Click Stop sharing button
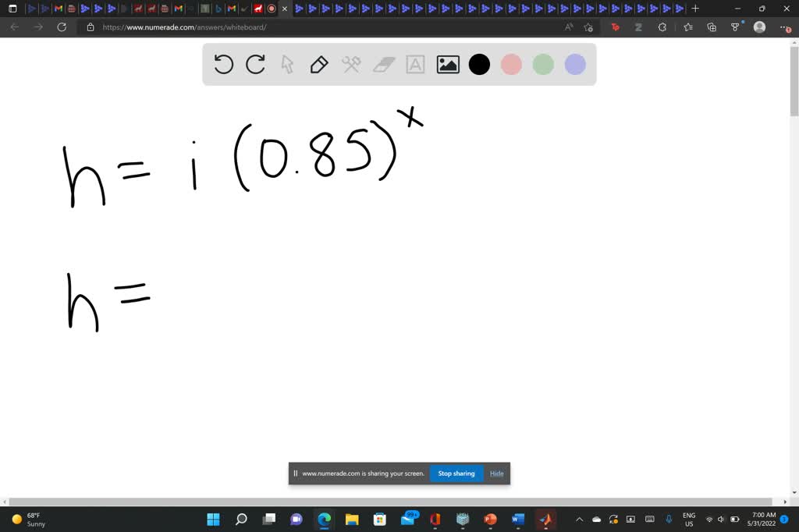The width and height of the screenshot is (799, 532). [456, 473]
